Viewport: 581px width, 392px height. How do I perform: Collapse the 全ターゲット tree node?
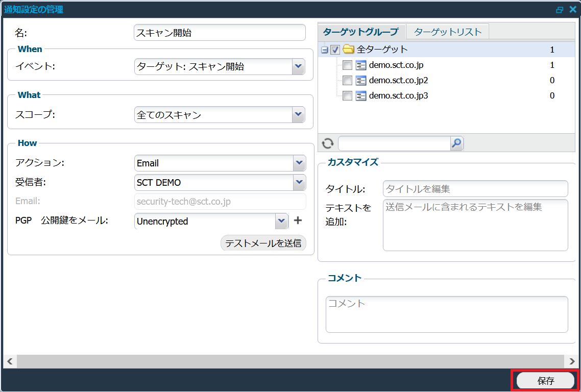coord(325,50)
